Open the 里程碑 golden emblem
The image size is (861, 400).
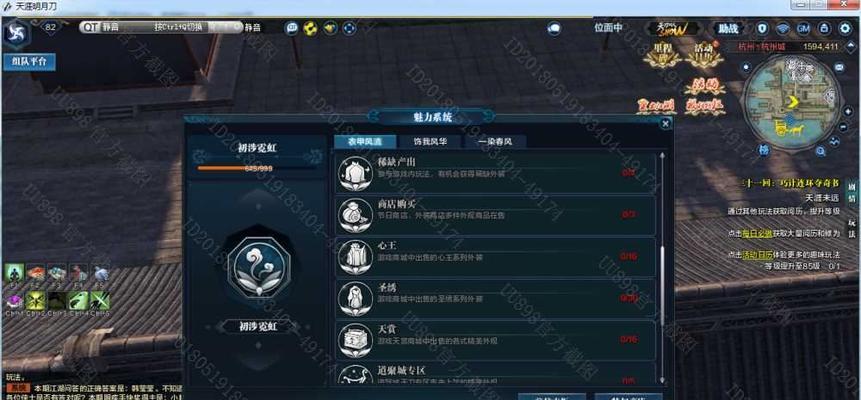tap(663, 55)
